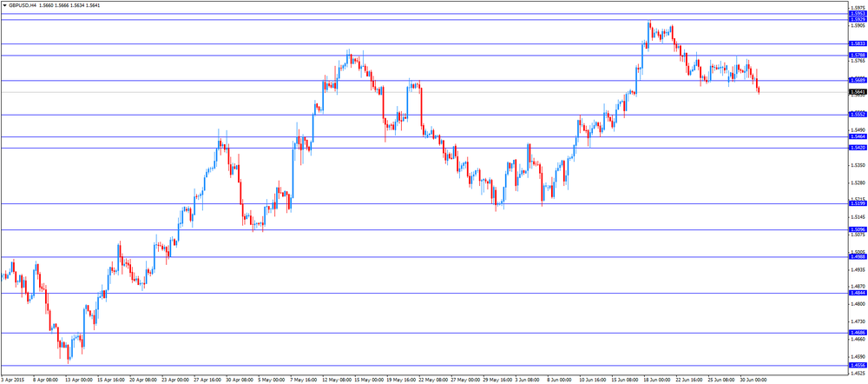Viewport: 868px width, 384px height.
Task: Click the dropdown arrow beside GBPUSD,H4
Action: pos(3,4)
